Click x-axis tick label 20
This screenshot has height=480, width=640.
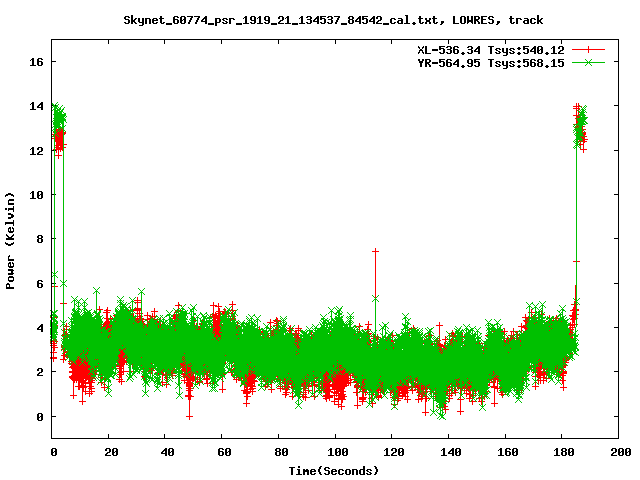click(111, 452)
